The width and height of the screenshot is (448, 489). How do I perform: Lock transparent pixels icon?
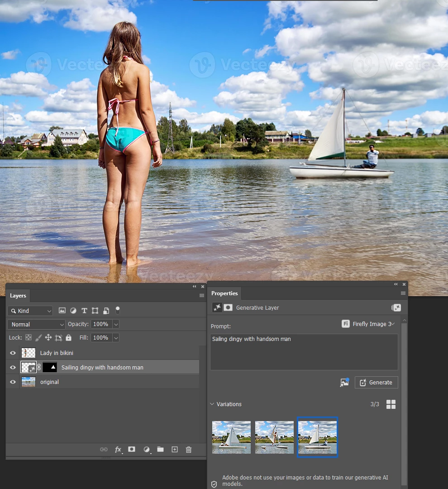coord(29,337)
